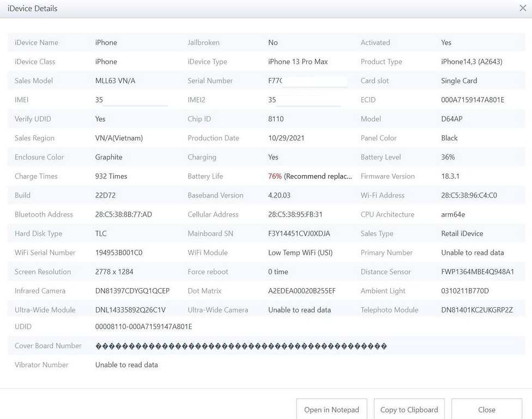
Task: Select the Bluetooth Address 28:C5:38:8B:77:AD
Action: point(124,214)
